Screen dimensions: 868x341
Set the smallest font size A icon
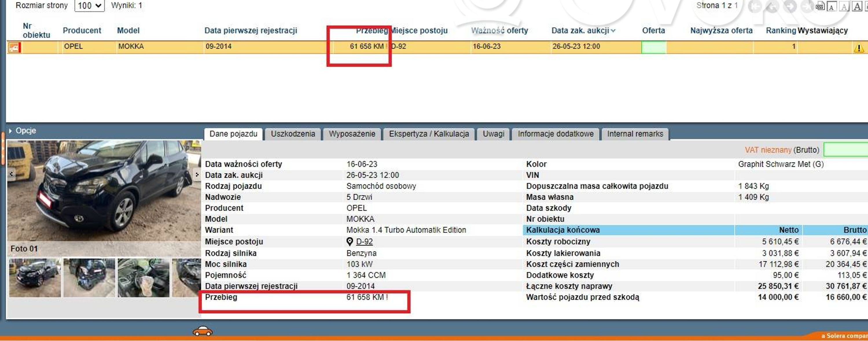point(832,6)
